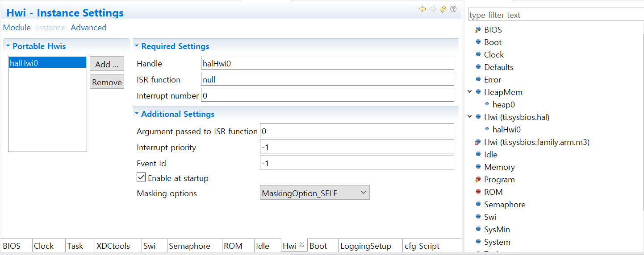644x255 pixels.
Task: Open the Masking options dropdown
Action: 314,193
